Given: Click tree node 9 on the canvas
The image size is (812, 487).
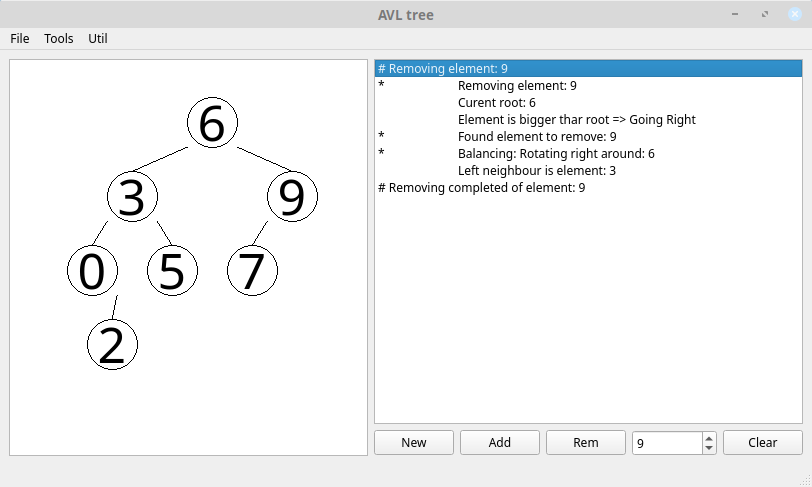Looking at the screenshot, I should coord(292,197).
